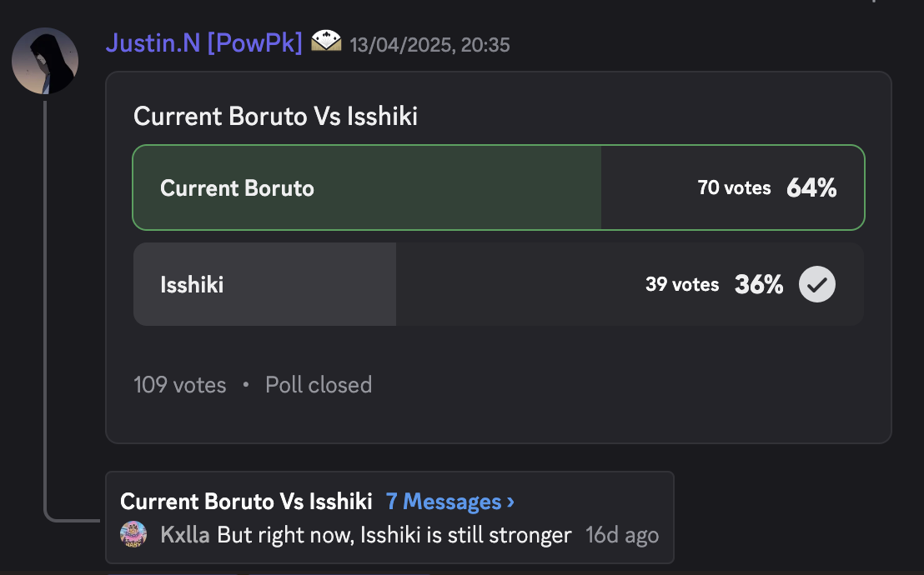924x575 pixels.
Task: Click the Kxlla username in the thread preview
Action: point(185,535)
